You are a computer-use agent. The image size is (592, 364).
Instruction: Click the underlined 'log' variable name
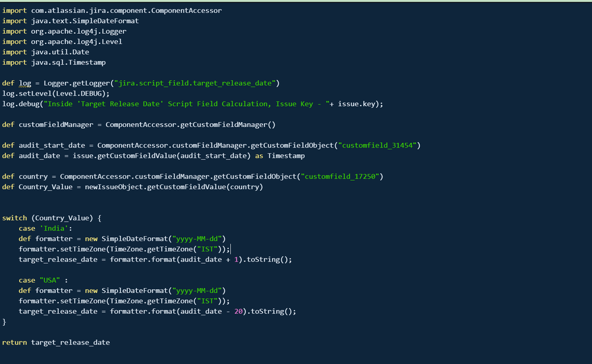click(x=25, y=83)
